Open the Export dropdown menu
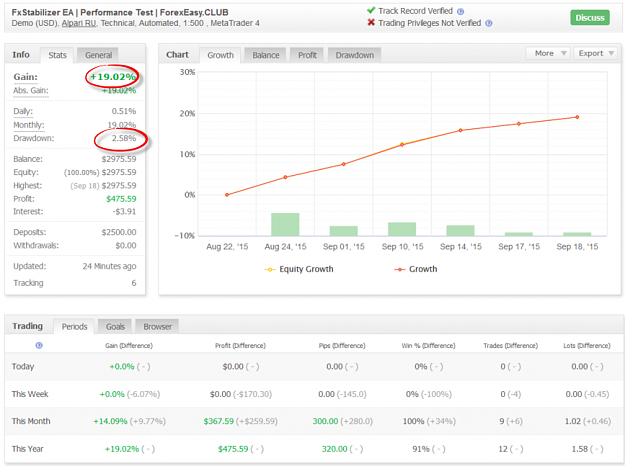 point(596,53)
